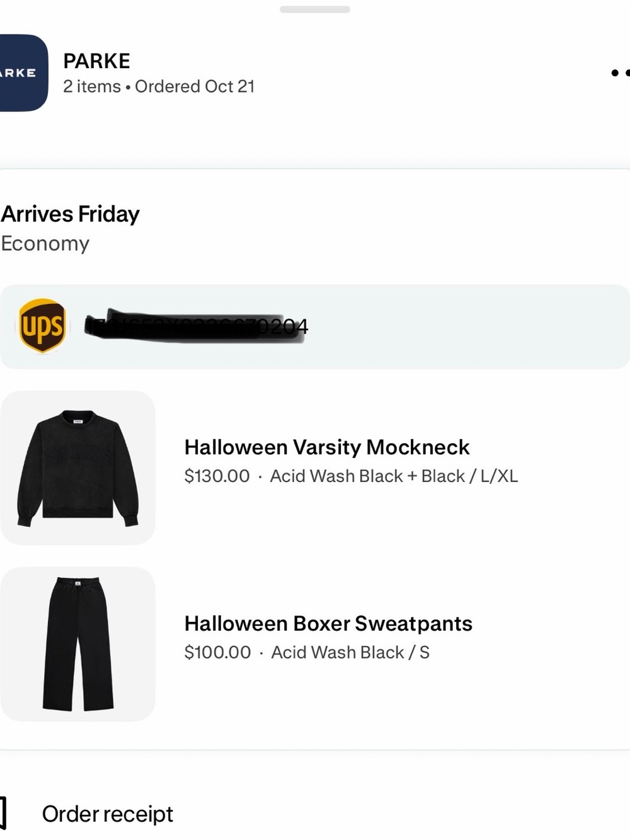Open the three-dot more options menu
This screenshot has width=630, height=840.
tap(620, 73)
